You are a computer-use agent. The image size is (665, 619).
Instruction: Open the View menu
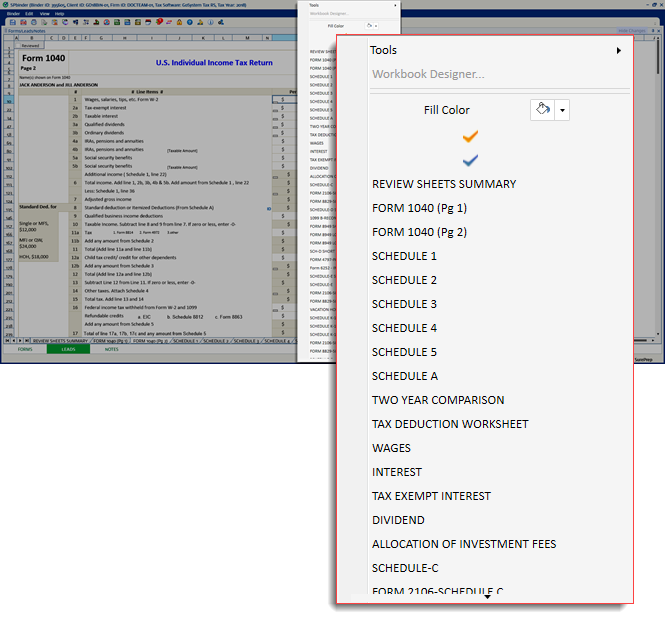click(x=45, y=14)
